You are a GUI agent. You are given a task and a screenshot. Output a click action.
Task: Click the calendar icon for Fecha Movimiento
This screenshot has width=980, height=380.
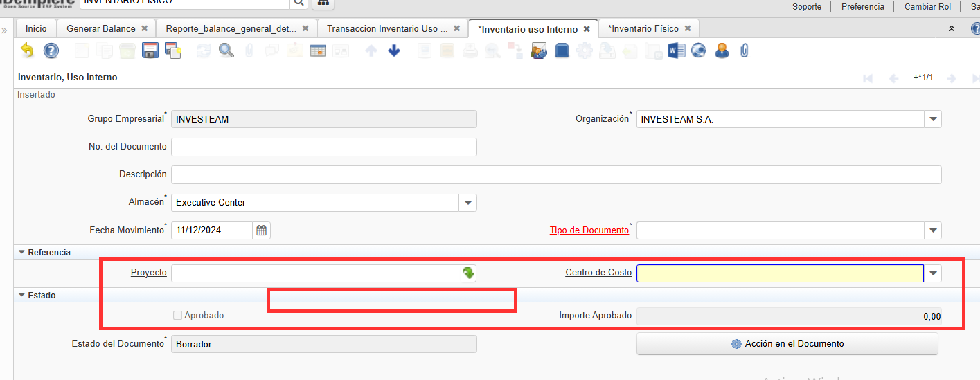tap(261, 230)
